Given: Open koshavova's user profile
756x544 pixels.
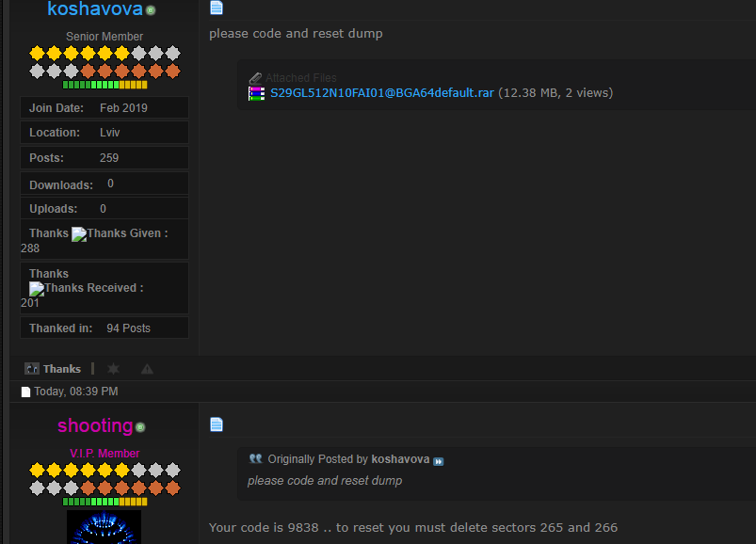Looking at the screenshot, I should click(95, 9).
